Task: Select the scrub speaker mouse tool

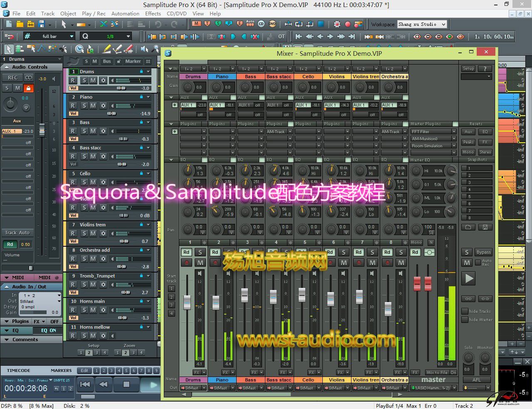Action: (x=144, y=49)
